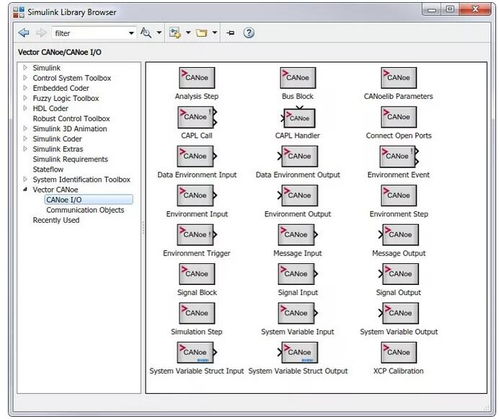Pick the CAPL Handler block
The width and height of the screenshot is (499, 419).
(x=298, y=117)
